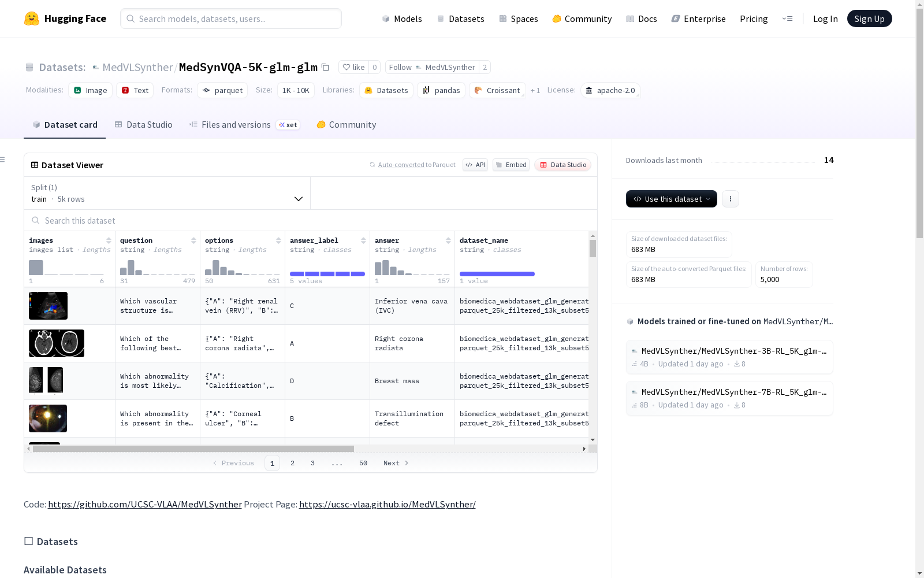924x578 pixels.
Task: Click the sort icon on answer_label column
Action: click(x=363, y=240)
